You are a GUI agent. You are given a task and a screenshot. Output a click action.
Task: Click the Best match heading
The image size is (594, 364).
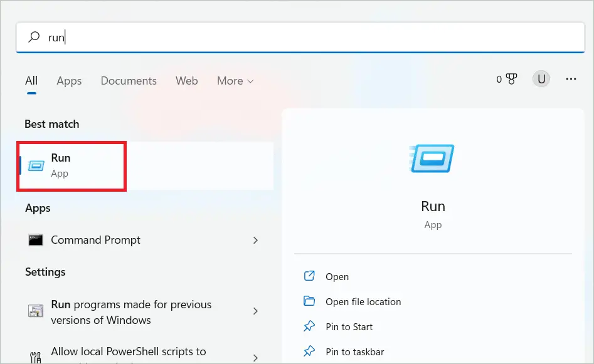click(x=52, y=124)
